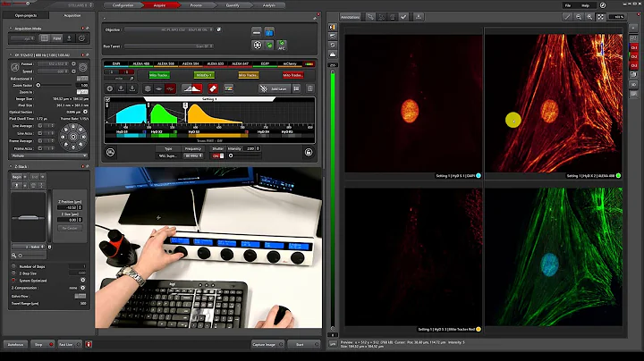Viewport: 644px width, 361px height.
Task: Click the green Mito Tracker dye button
Action: [159, 75]
